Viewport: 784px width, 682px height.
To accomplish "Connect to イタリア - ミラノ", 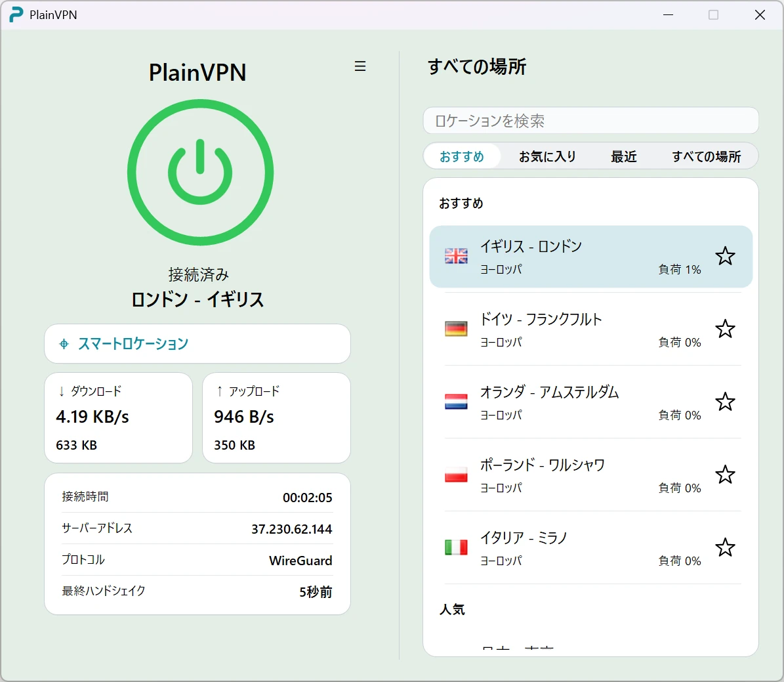I will [x=590, y=547].
